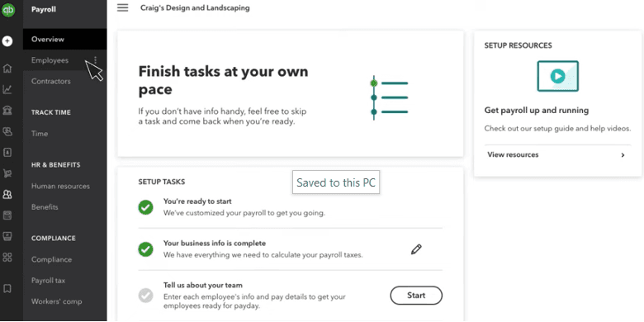Click the Craig's Design and Landscaping company name
The width and height of the screenshot is (644, 322).
click(x=195, y=7)
